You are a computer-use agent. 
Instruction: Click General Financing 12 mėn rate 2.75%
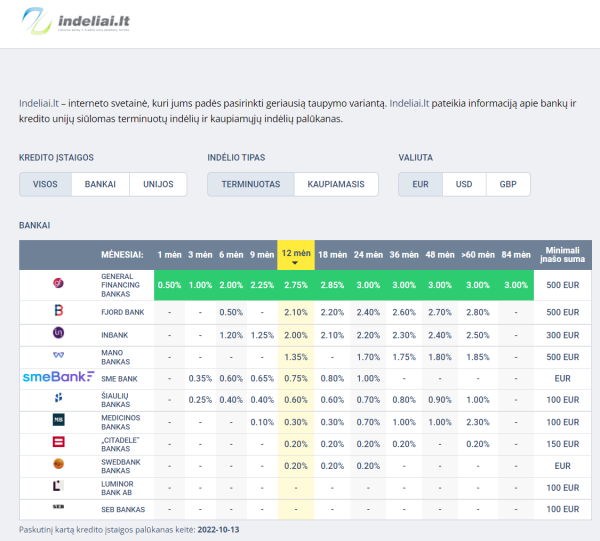[296, 285]
